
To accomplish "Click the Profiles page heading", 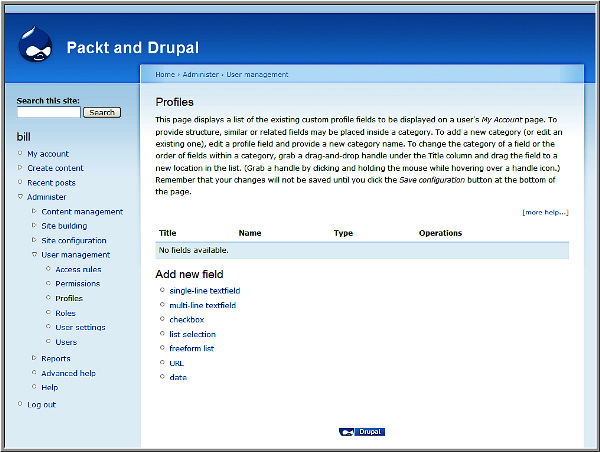I will click(174, 102).
